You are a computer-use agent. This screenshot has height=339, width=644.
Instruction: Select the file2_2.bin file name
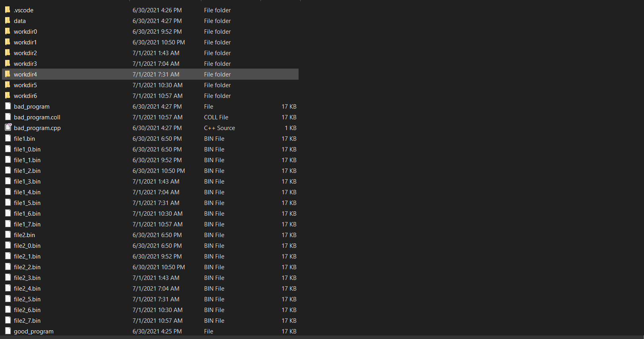[27, 267]
